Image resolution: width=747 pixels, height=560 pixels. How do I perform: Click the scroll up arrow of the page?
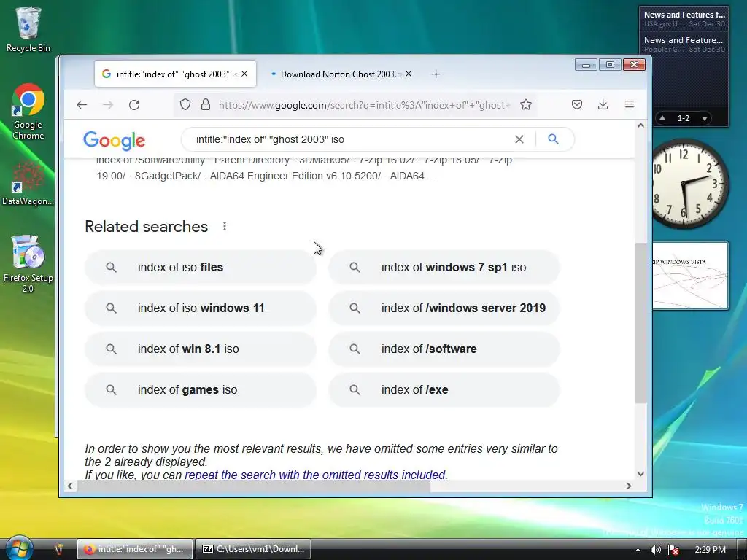pos(640,125)
